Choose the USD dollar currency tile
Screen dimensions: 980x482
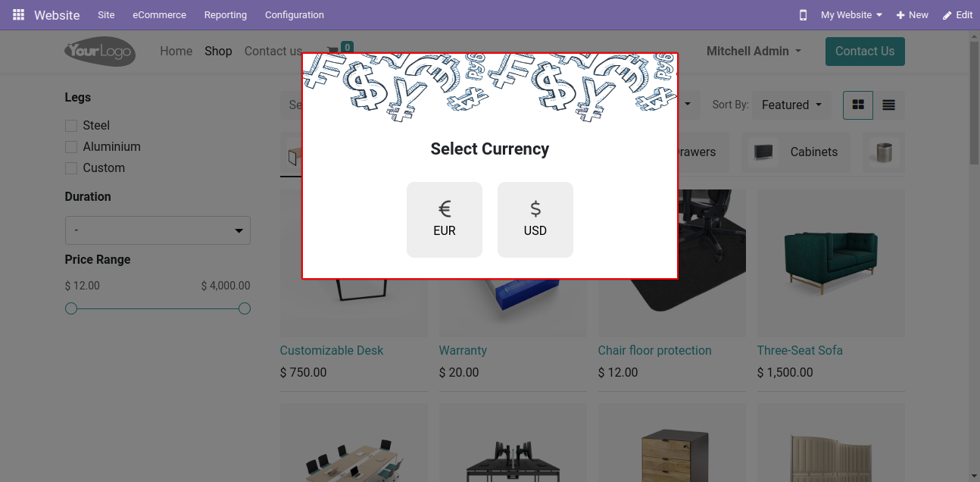[x=535, y=220]
